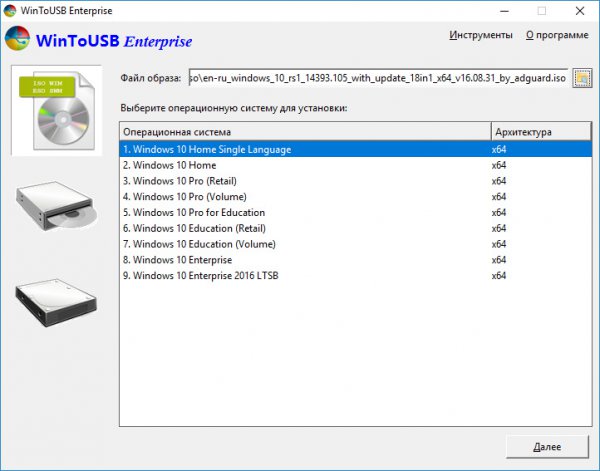Image resolution: width=600 pixels, height=471 pixels.
Task: Click the Операционная система column header
Action: pyautogui.click(x=303, y=132)
